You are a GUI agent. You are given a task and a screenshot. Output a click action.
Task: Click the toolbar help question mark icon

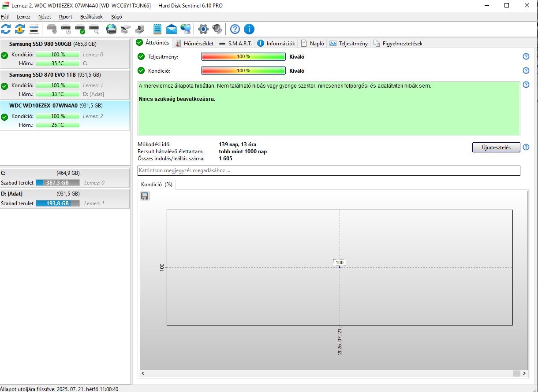click(x=235, y=30)
